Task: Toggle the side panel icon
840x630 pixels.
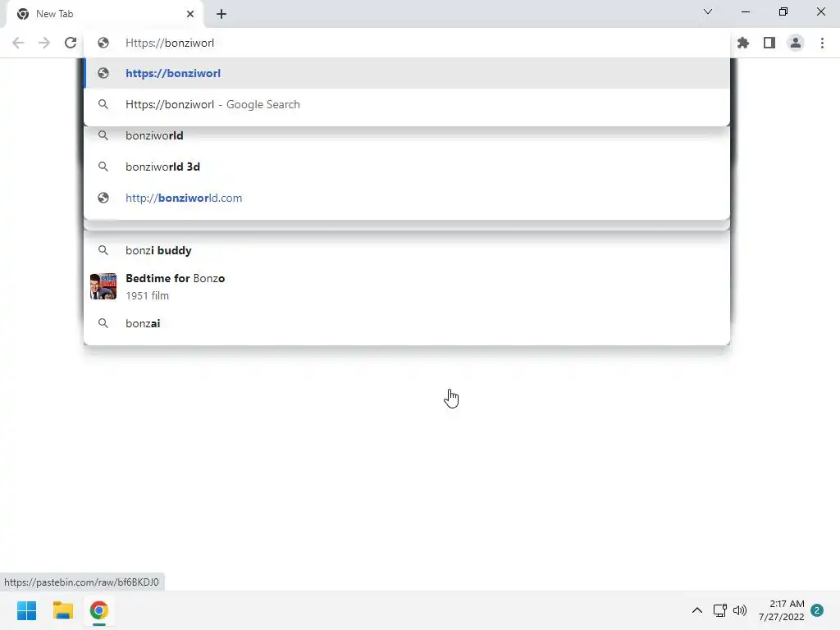Action: [769, 43]
